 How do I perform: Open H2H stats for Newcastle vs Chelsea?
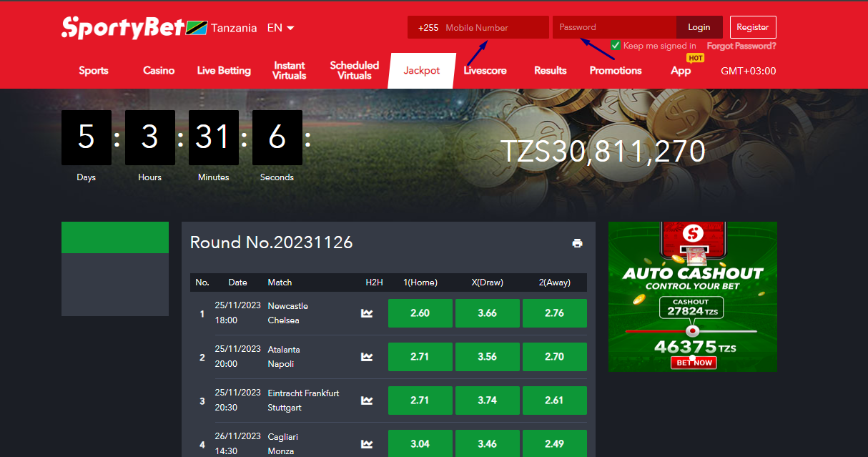coord(367,313)
